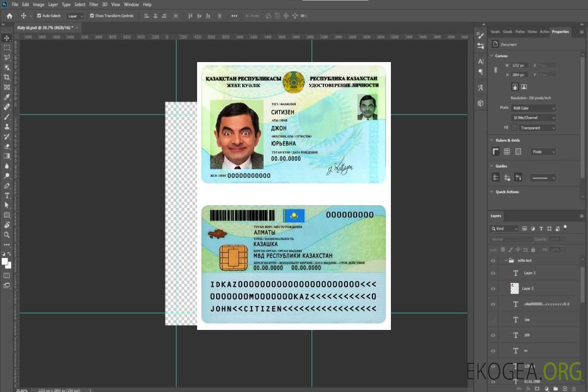Select the Brush tool
The image size is (588, 392).
pos(7,117)
